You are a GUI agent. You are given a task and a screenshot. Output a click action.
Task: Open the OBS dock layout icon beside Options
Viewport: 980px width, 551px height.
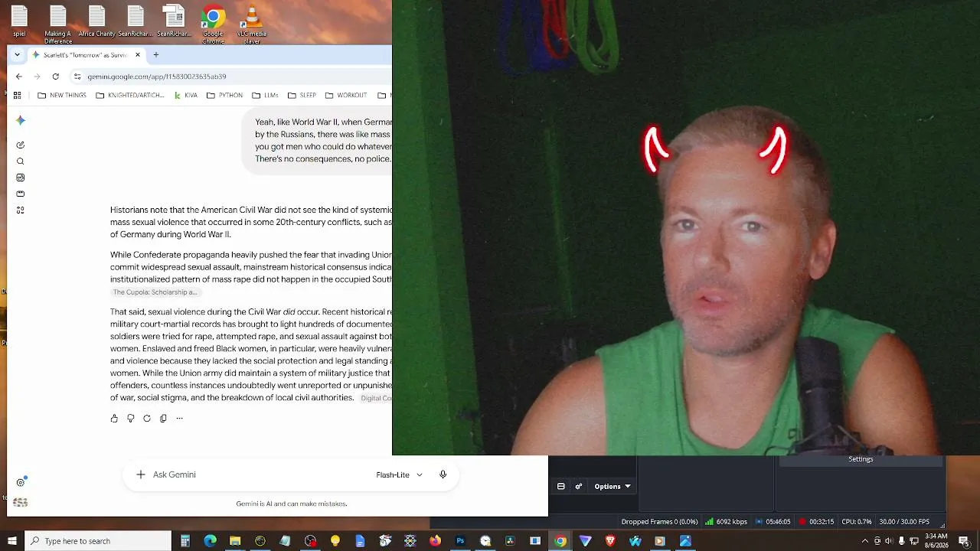pos(560,486)
